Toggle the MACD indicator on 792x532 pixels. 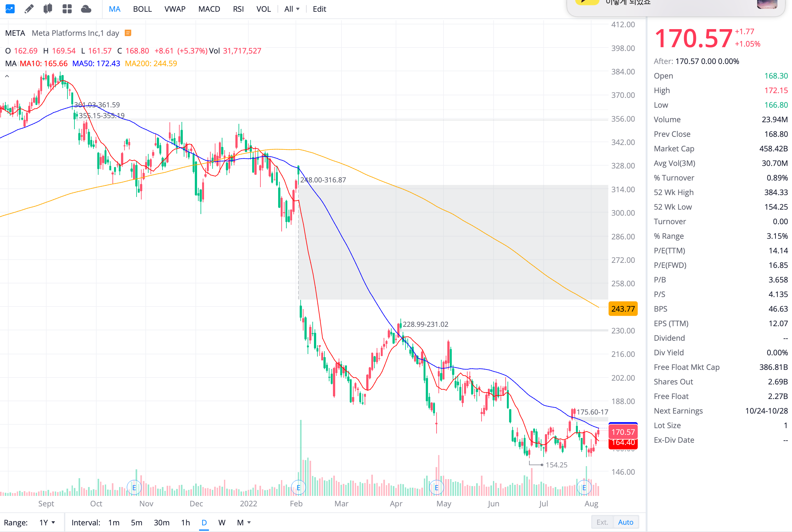209,9
